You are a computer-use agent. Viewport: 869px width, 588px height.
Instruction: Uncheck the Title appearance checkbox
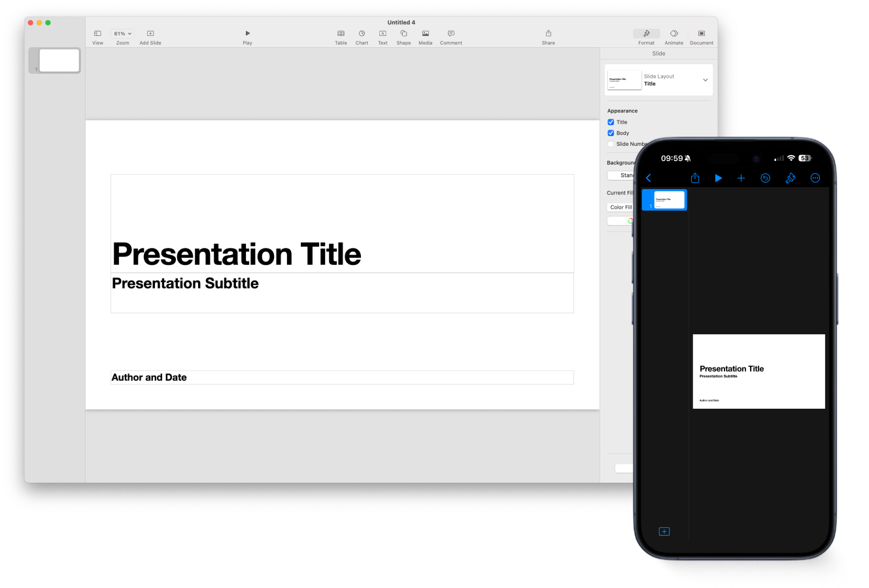pyautogui.click(x=611, y=122)
